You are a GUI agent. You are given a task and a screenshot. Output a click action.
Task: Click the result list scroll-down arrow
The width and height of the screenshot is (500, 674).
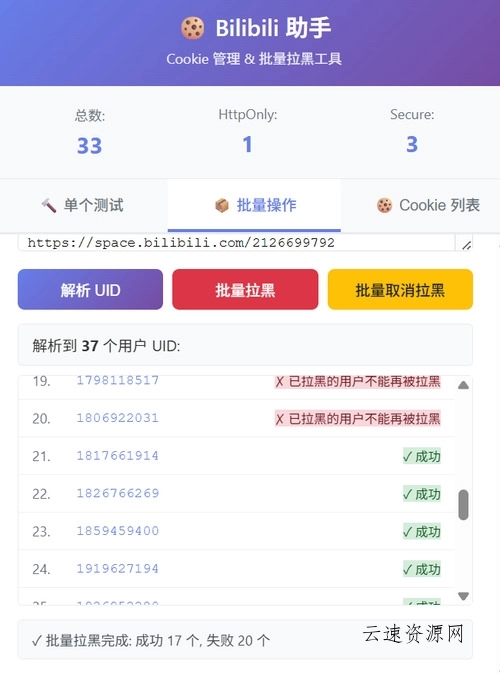463,596
